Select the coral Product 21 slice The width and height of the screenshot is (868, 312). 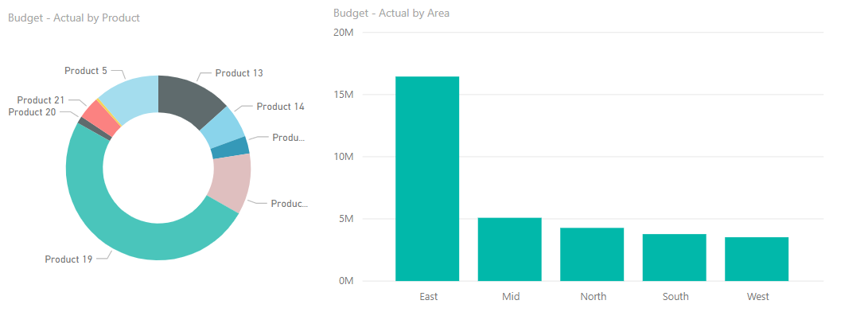pos(101,118)
